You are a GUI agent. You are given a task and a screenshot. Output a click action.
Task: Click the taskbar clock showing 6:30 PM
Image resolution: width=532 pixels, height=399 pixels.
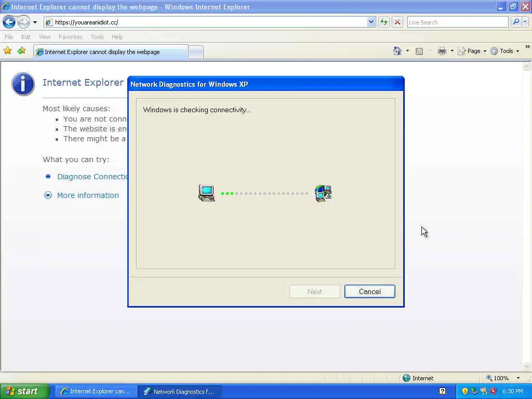pyautogui.click(x=513, y=392)
